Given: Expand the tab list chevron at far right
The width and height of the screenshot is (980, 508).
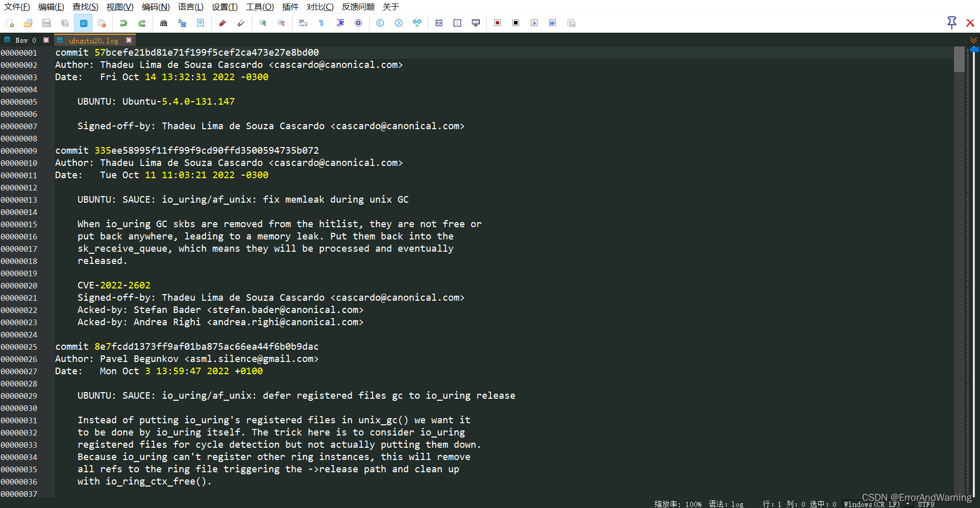Looking at the screenshot, I should pyautogui.click(x=974, y=40).
